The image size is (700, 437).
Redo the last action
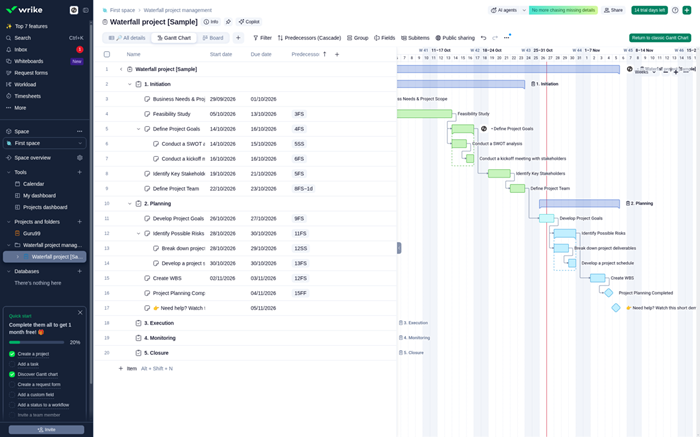pyautogui.click(x=495, y=38)
